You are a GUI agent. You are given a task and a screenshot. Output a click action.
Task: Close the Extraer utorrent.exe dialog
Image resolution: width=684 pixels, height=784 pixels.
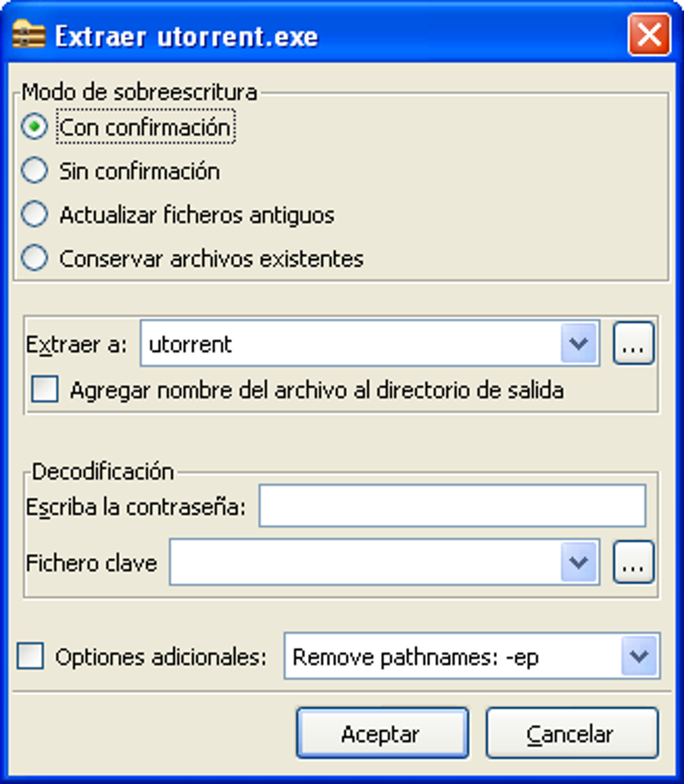[x=649, y=34]
